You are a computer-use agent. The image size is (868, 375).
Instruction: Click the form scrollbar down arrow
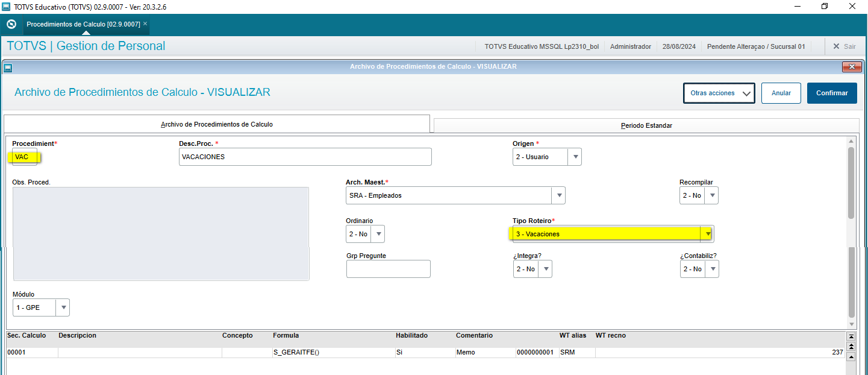851,324
